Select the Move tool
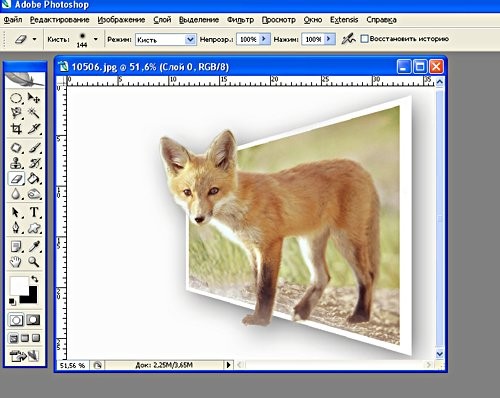The height and width of the screenshot is (398, 500). coord(34,98)
